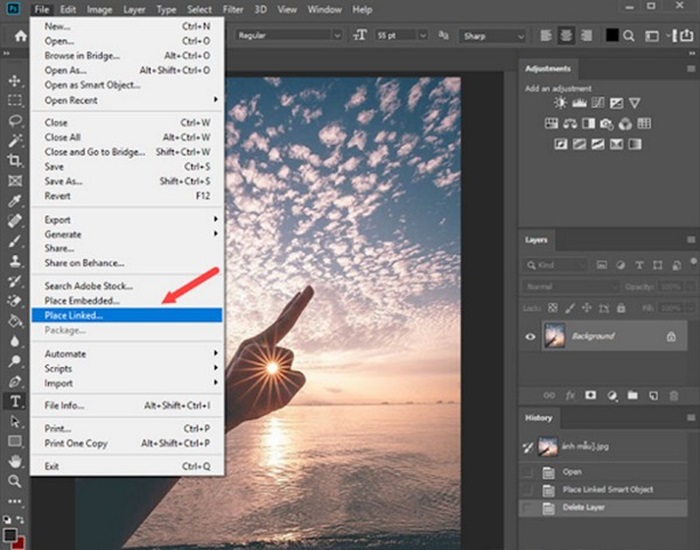The height and width of the screenshot is (550, 700).
Task: Select the Healing Brush tool
Action: tap(15, 221)
